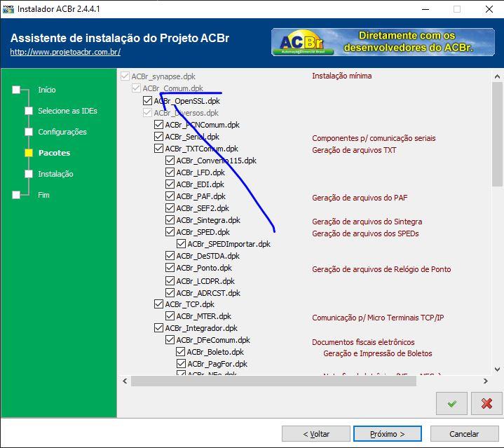Uncheck the ACBr_OpenSSL.dpk checkbox
Viewport: 504px width, 448px height.
[x=147, y=100]
